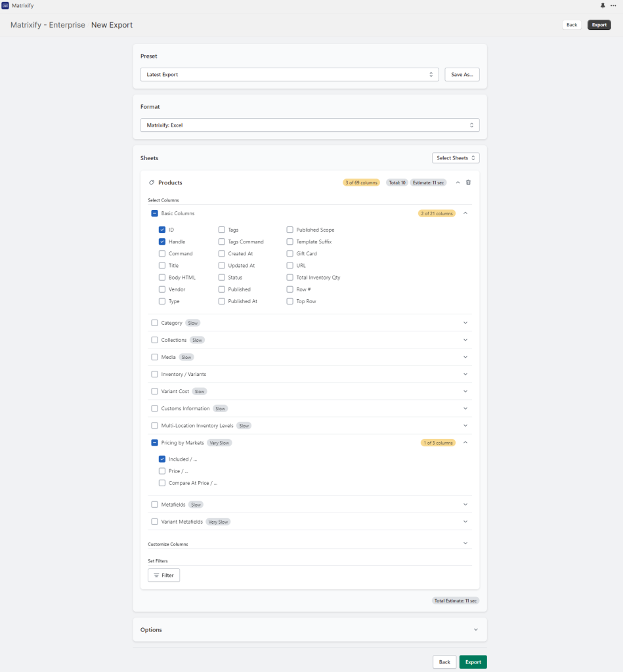The width and height of the screenshot is (623, 672).
Task: Expand the Inventory / Variants section
Action: [x=465, y=373]
